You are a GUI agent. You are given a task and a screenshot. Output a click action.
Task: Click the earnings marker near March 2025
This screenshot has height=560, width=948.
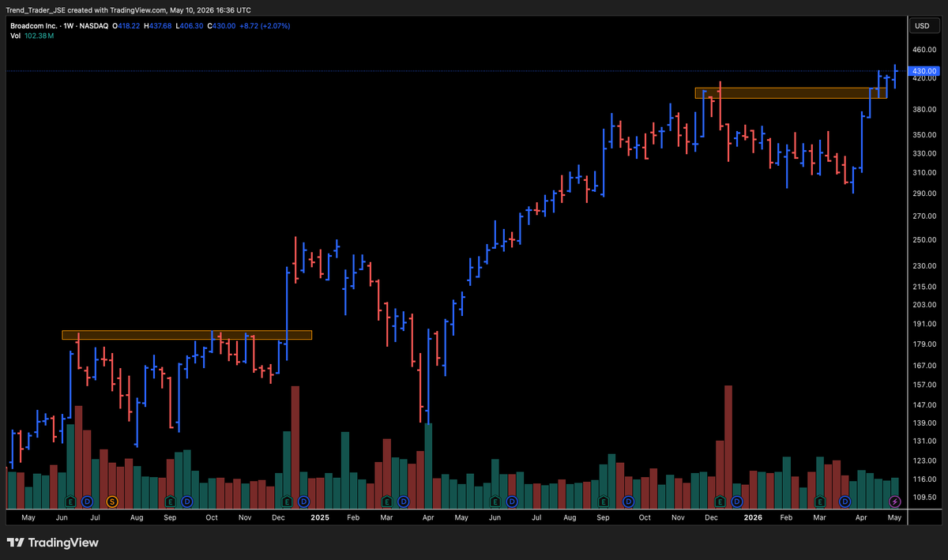pos(386,501)
